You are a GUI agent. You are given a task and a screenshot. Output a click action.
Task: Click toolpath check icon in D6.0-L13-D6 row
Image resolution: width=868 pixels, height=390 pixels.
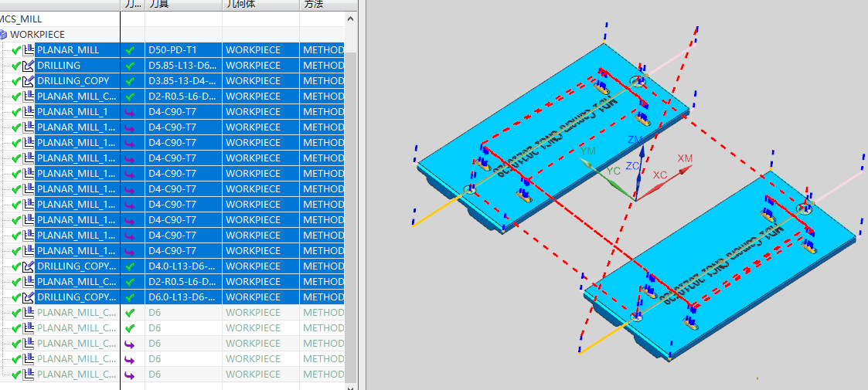tap(130, 297)
